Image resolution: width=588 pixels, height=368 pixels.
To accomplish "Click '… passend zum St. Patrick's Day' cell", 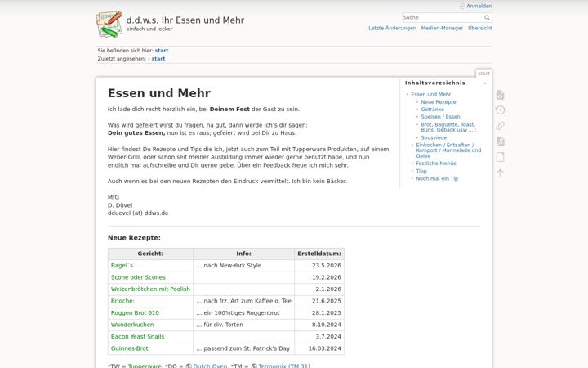I will (x=243, y=348).
